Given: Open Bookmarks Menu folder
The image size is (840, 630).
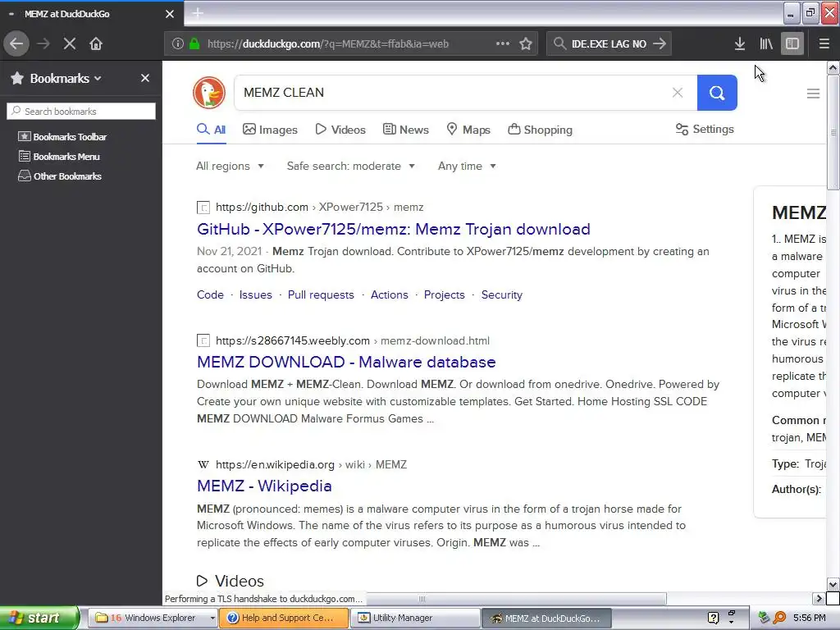Looking at the screenshot, I should point(59,157).
